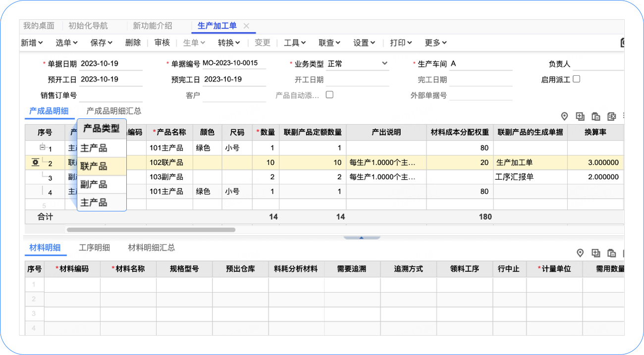Select the 材料明细 tab

pos(45,248)
